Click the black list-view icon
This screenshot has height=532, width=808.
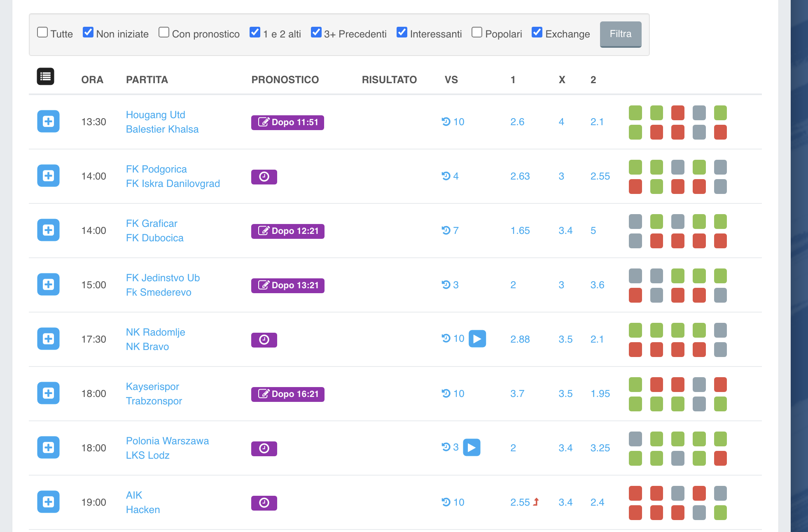point(45,77)
